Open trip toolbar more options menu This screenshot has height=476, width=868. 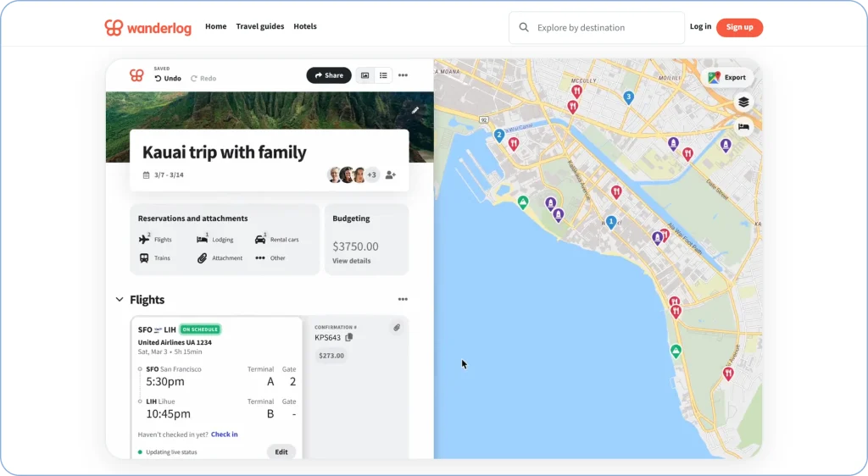tap(403, 75)
